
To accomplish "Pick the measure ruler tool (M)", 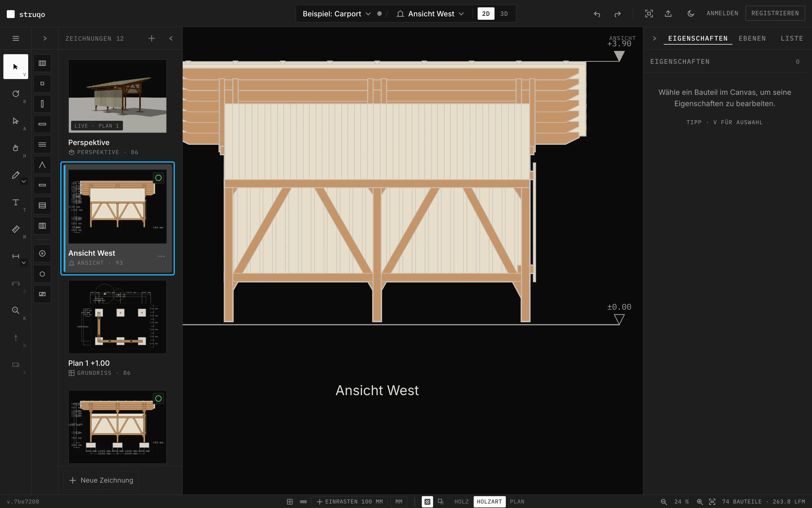I will 16,229.
